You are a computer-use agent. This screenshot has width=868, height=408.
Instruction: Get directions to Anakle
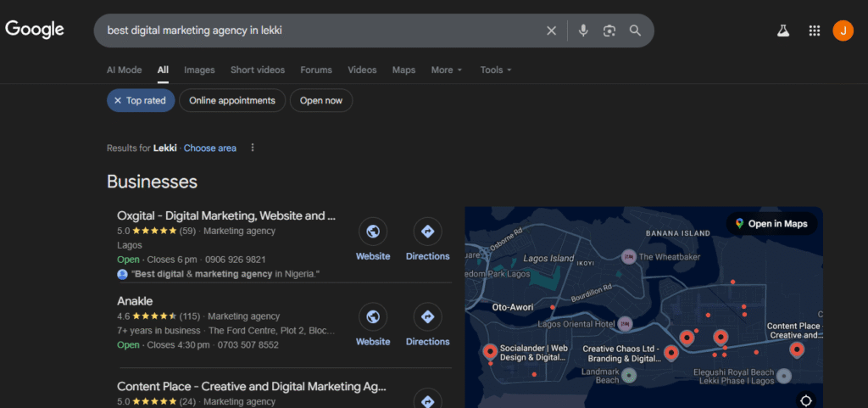427,317
